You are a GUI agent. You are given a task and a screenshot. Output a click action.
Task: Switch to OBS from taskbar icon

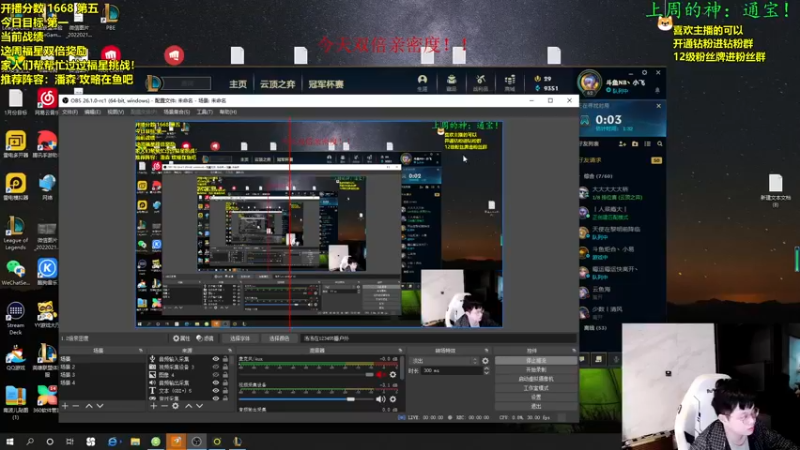tap(196, 441)
